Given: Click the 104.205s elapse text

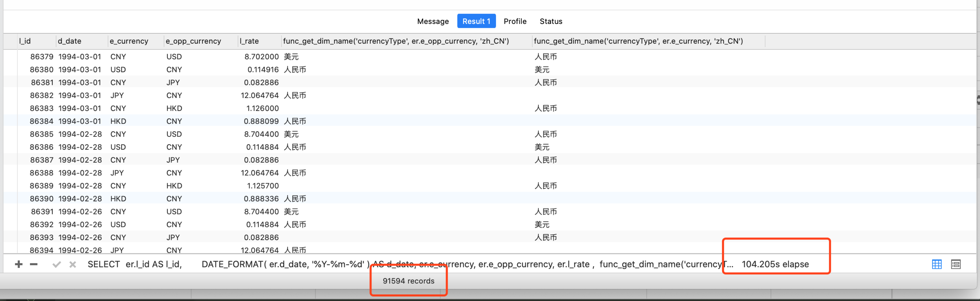Looking at the screenshot, I should (x=775, y=265).
